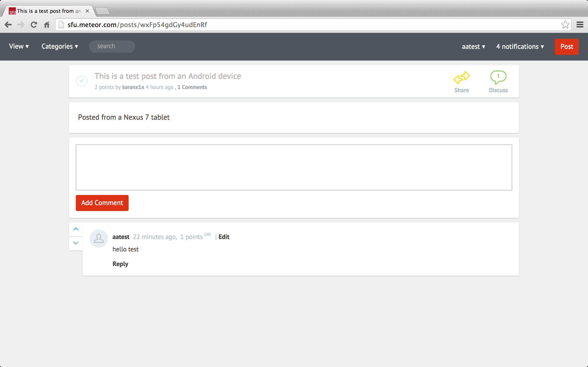Click the Reply link under comment

(120, 264)
